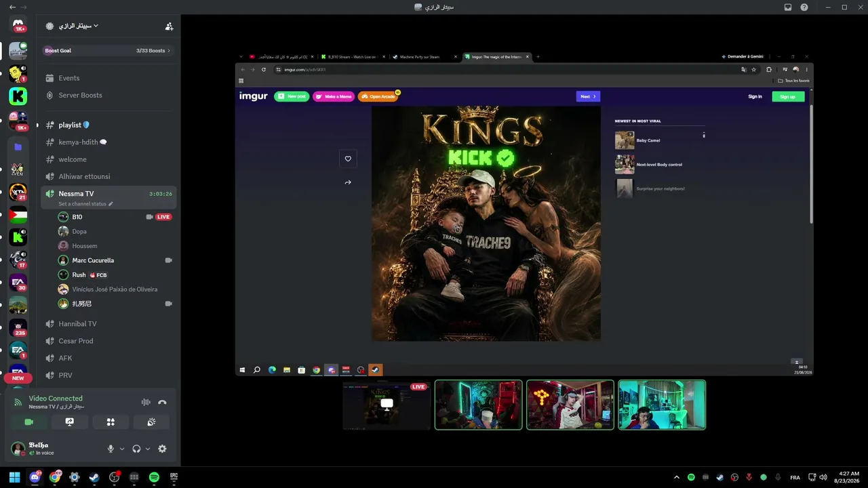
Task: Expand headphone output options arrow
Action: (x=148, y=449)
